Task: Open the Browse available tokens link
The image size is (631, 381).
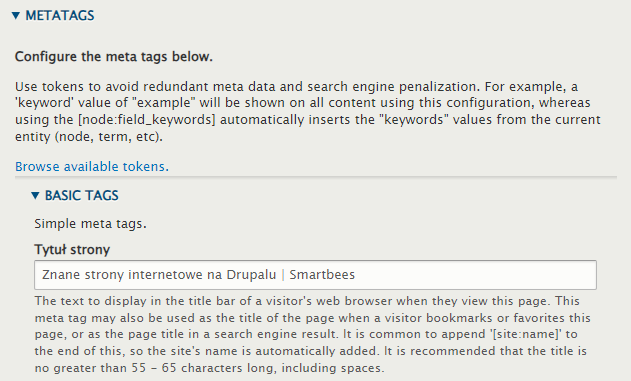Action: tap(92, 167)
